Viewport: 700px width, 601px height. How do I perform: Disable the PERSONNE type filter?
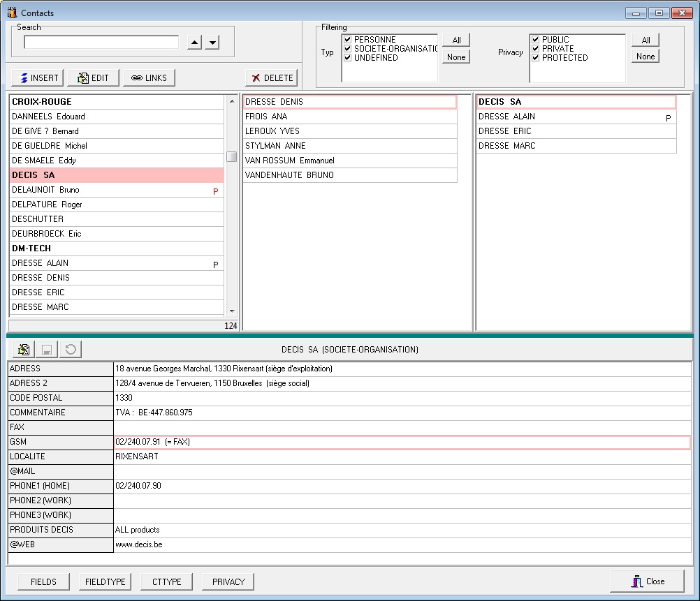[347, 39]
